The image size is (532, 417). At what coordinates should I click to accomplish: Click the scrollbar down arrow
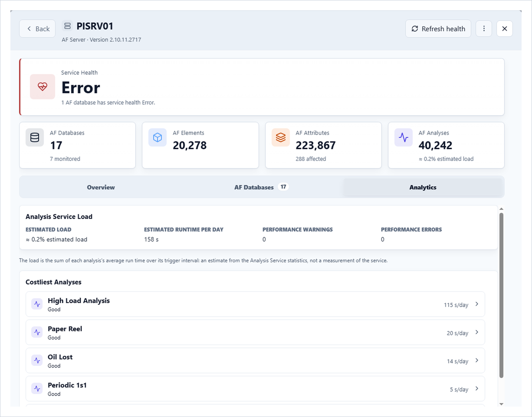(x=501, y=404)
